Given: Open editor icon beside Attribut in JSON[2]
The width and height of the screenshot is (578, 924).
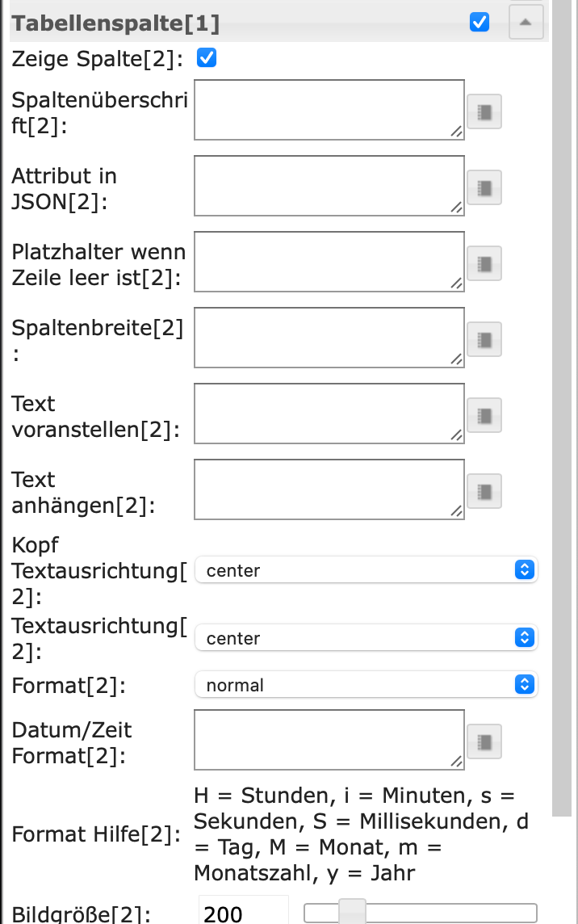Looking at the screenshot, I should (x=484, y=187).
